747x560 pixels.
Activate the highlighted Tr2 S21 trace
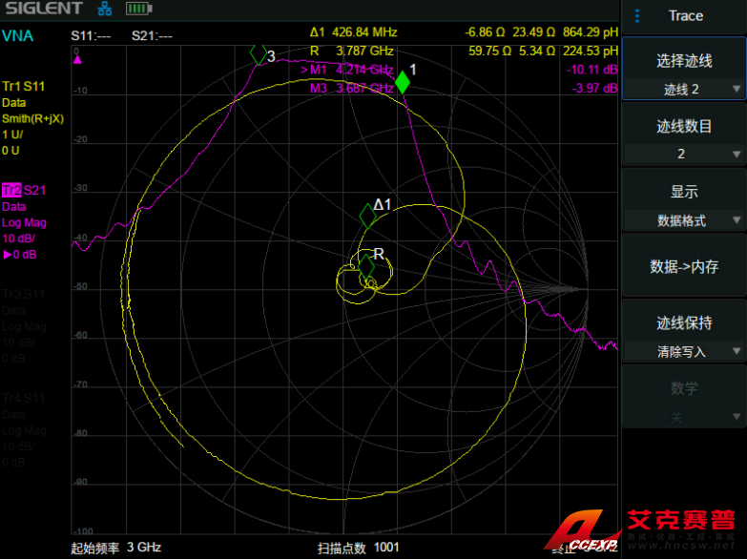pyautogui.click(x=24, y=191)
